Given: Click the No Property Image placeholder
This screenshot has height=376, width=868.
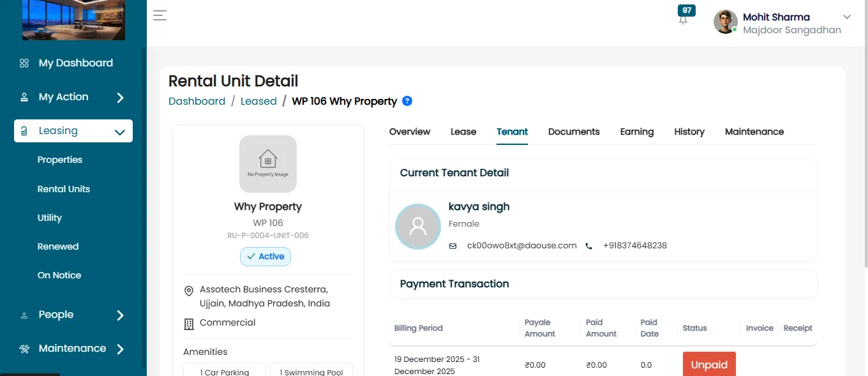Looking at the screenshot, I should [268, 164].
